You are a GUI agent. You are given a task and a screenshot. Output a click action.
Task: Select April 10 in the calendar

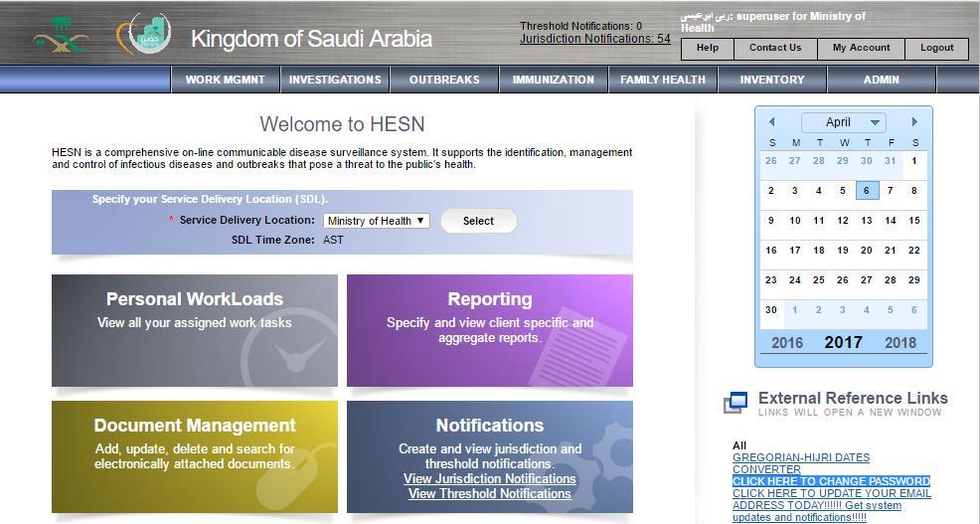[795, 220]
